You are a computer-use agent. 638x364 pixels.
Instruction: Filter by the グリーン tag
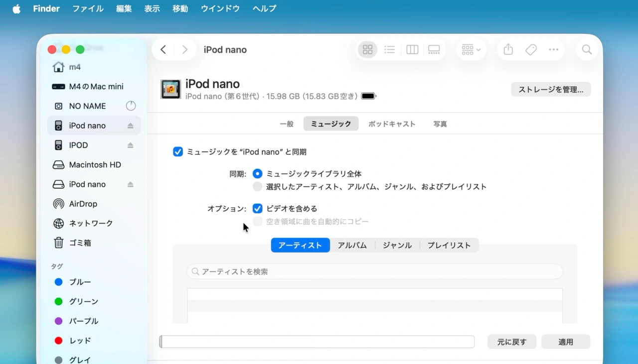pyautogui.click(x=94, y=302)
